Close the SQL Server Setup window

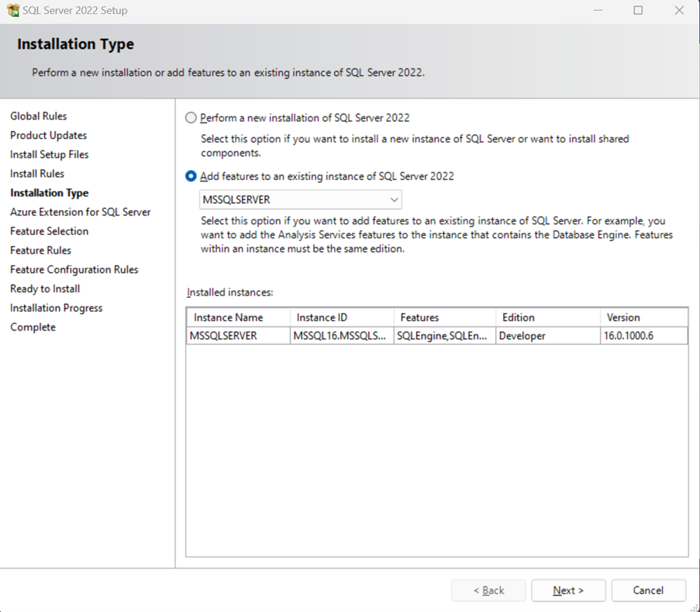coord(679,11)
